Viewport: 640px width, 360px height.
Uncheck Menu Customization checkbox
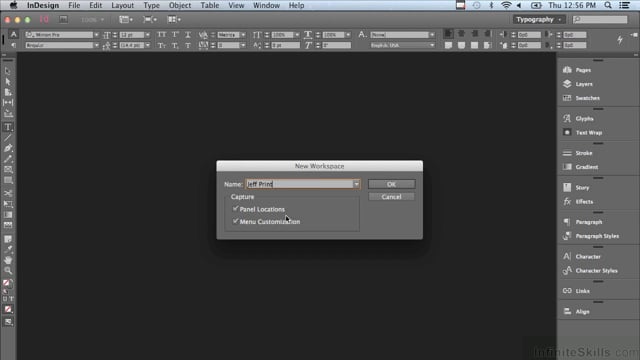[236, 221]
